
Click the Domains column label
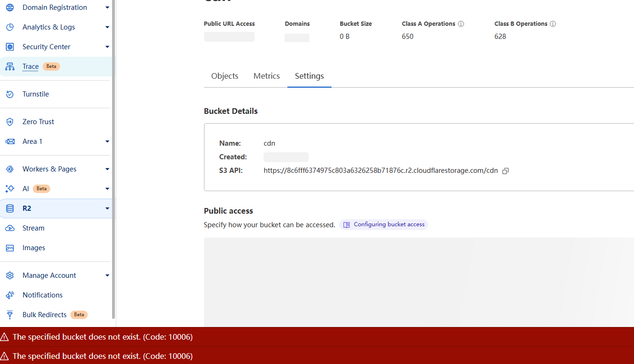coord(297,24)
